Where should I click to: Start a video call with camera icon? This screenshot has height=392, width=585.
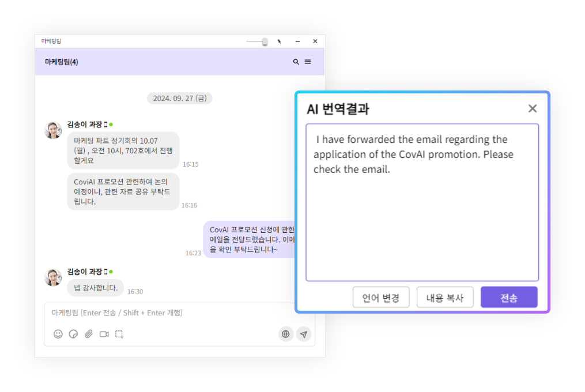104,334
